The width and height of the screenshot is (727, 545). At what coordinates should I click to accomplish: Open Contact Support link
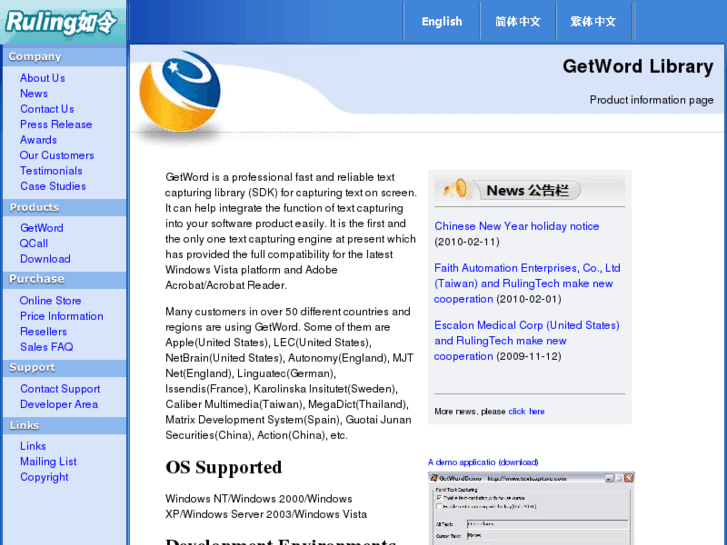60,389
